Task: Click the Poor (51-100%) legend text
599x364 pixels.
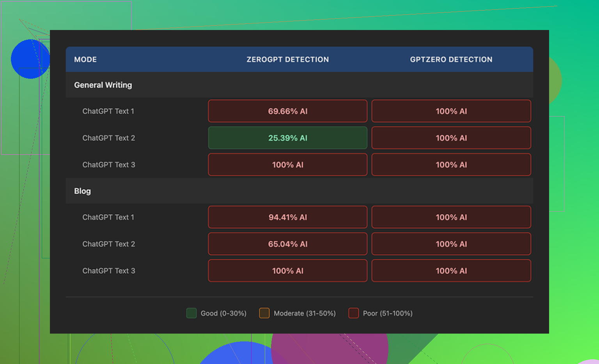Action: pyautogui.click(x=388, y=313)
